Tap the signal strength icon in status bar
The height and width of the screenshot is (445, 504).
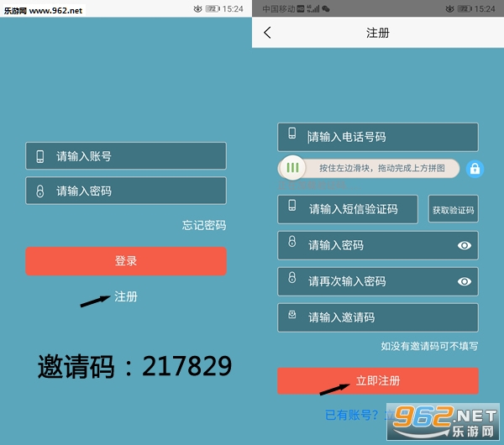coord(313,9)
